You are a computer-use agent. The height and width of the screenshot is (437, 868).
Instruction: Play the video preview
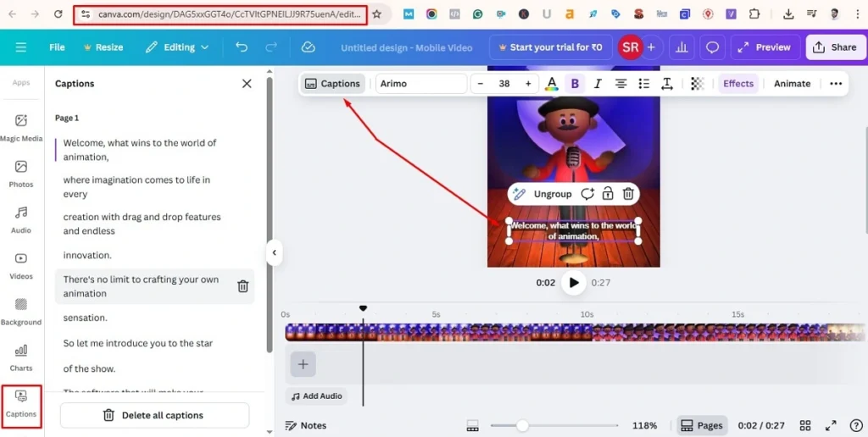(574, 283)
